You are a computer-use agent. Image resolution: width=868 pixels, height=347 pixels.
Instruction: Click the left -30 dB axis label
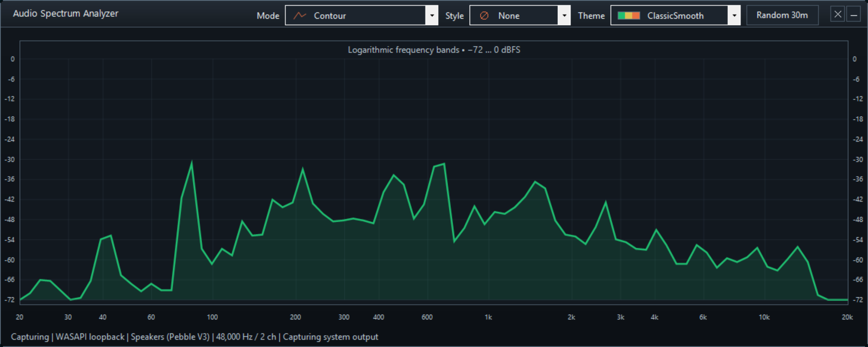click(x=10, y=159)
